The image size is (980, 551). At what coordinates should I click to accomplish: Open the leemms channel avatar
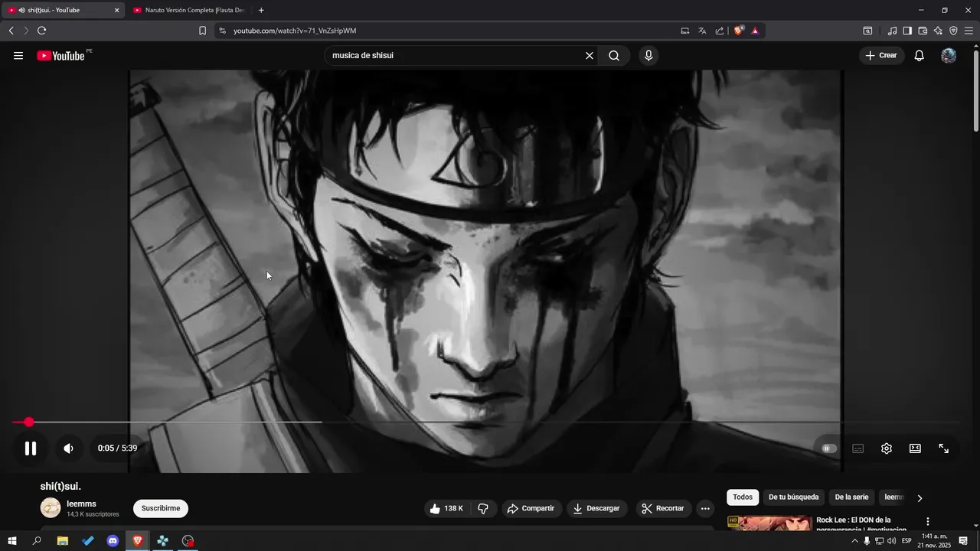click(x=51, y=508)
